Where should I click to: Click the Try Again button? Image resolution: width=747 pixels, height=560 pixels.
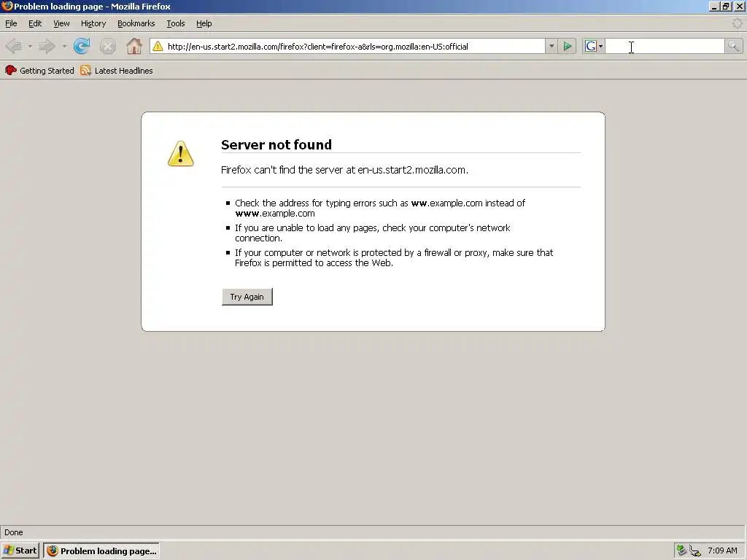pos(247,297)
